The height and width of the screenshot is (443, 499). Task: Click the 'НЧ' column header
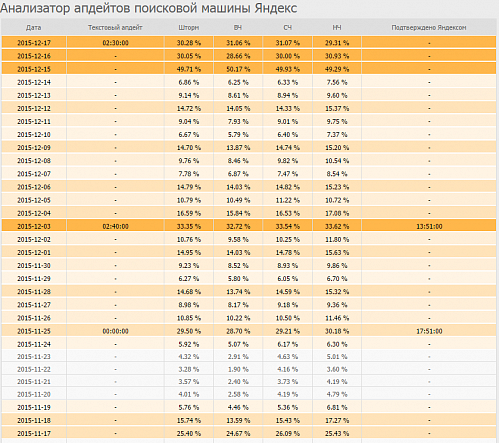(337, 28)
